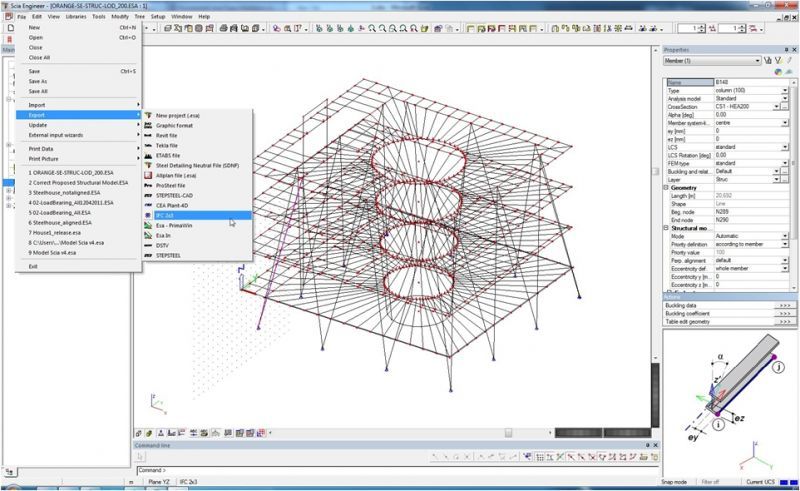Click the ETABS file export icon
800x491 pixels.
(x=148, y=155)
